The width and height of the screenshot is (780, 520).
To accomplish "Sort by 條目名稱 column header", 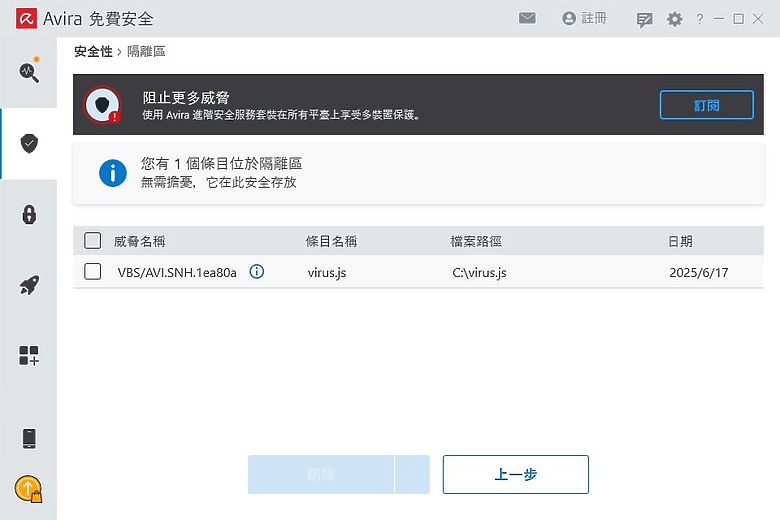I will [331, 241].
